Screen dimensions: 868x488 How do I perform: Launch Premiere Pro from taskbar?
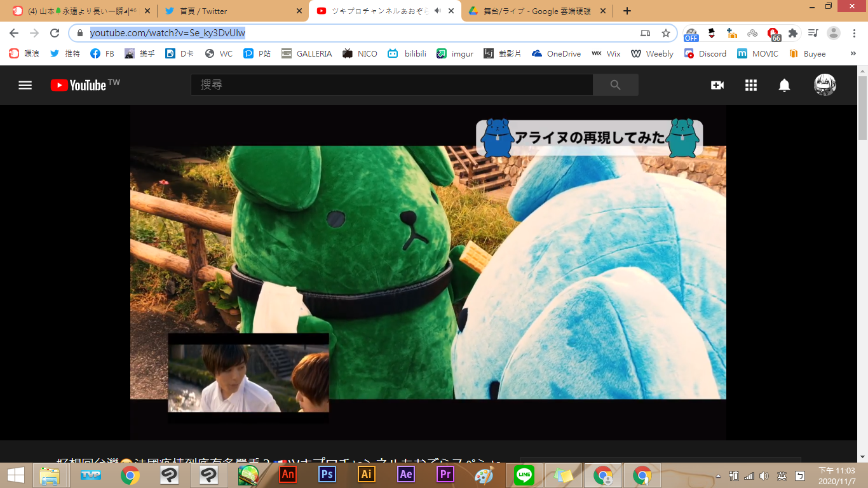pos(445,475)
